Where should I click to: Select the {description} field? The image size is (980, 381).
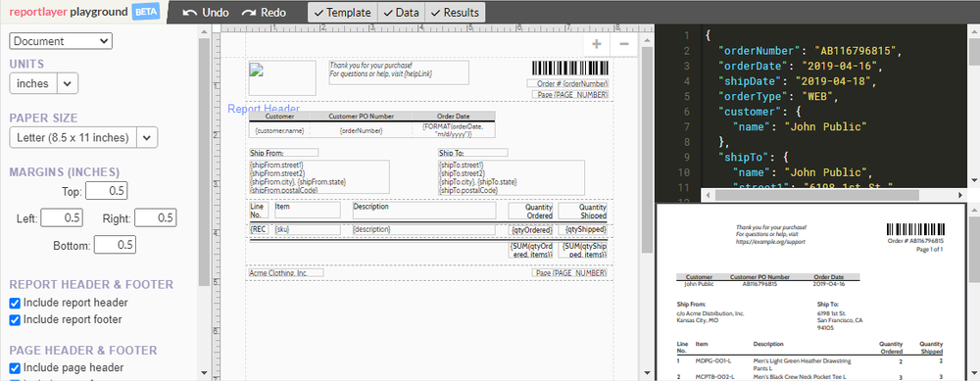pos(424,230)
